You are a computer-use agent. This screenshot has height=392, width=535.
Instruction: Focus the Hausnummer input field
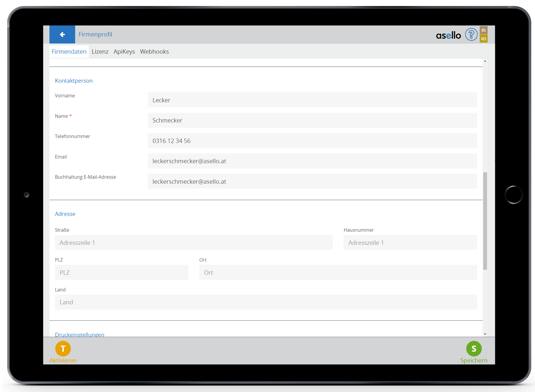pyautogui.click(x=410, y=243)
